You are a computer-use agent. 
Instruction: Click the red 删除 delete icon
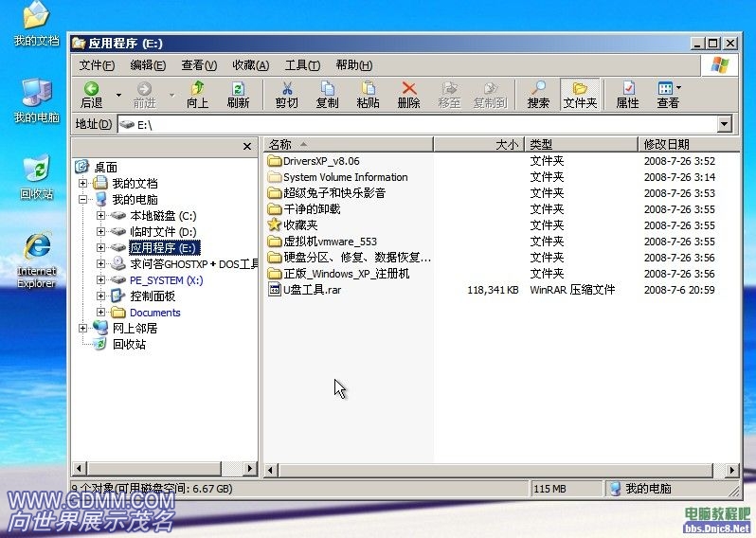tap(409, 88)
